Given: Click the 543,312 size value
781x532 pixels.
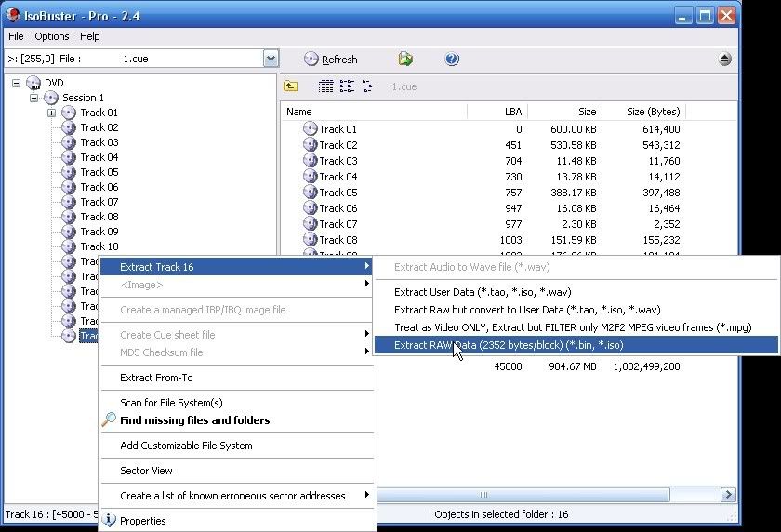Looking at the screenshot, I should click(x=661, y=145).
